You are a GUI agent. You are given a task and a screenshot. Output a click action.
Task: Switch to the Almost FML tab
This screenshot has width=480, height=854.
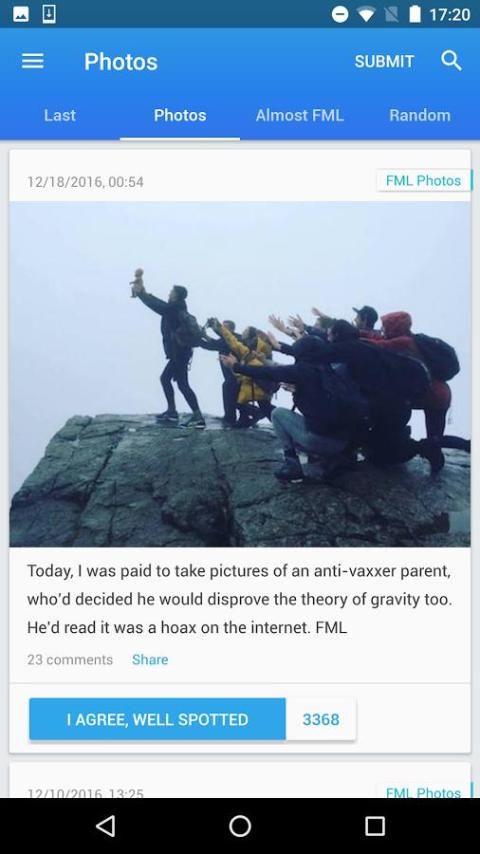pyautogui.click(x=300, y=115)
